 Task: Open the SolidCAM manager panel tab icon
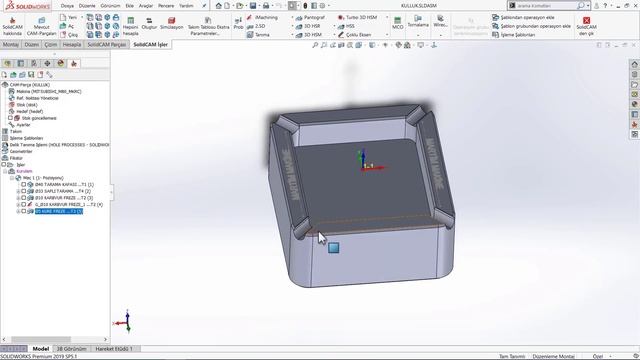tap(74, 63)
